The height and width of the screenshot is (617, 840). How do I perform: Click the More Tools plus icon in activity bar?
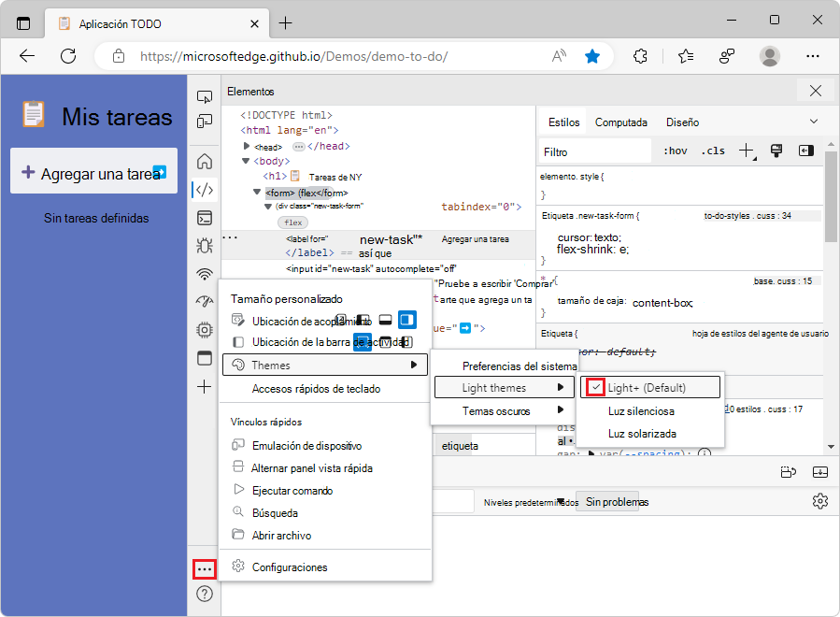point(204,386)
